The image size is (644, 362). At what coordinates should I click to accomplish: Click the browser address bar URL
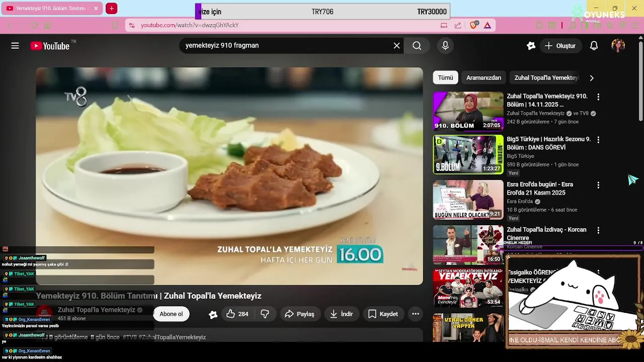(x=190, y=25)
